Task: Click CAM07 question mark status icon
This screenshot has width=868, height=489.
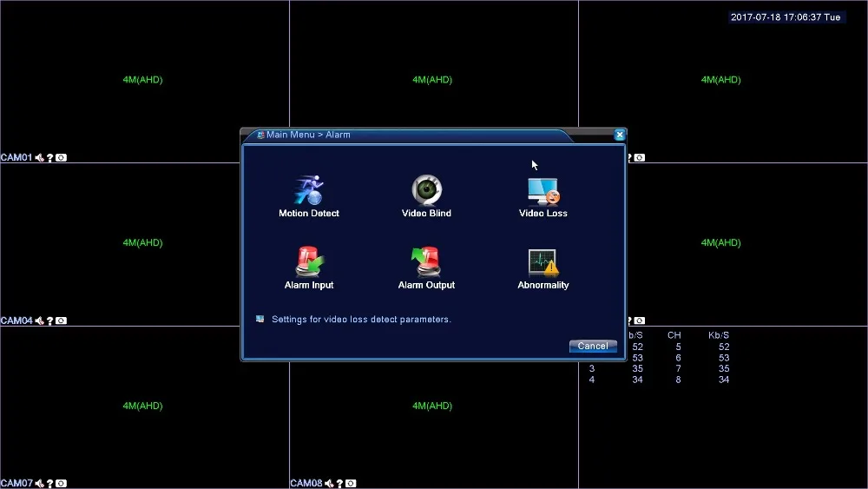Action: coord(49,484)
